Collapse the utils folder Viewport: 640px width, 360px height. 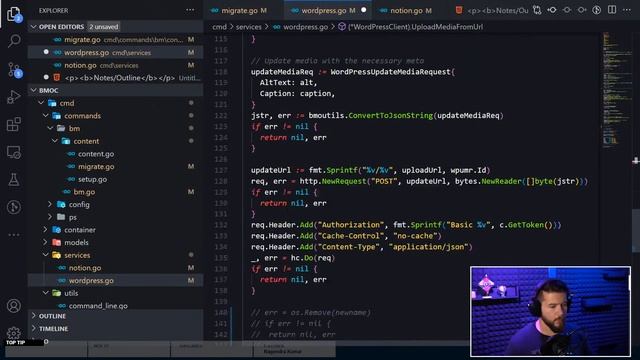tap(45, 293)
